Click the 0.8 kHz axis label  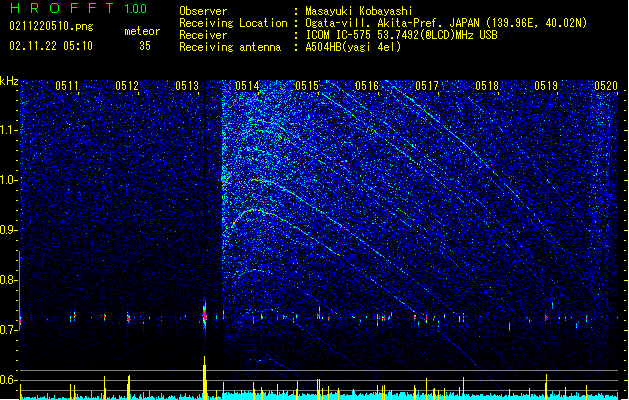(8, 280)
